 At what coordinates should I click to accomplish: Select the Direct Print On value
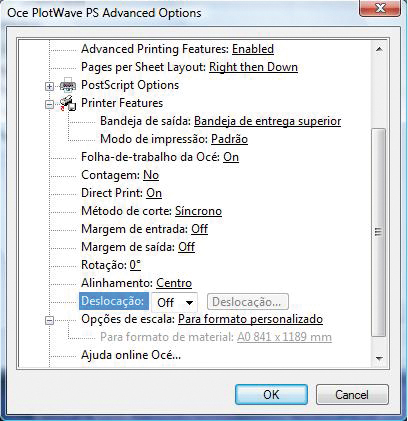(x=154, y=193)
